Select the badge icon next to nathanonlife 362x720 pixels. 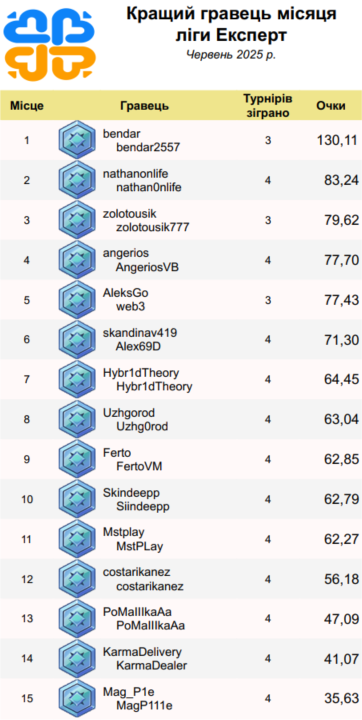[x=77, y=180]
